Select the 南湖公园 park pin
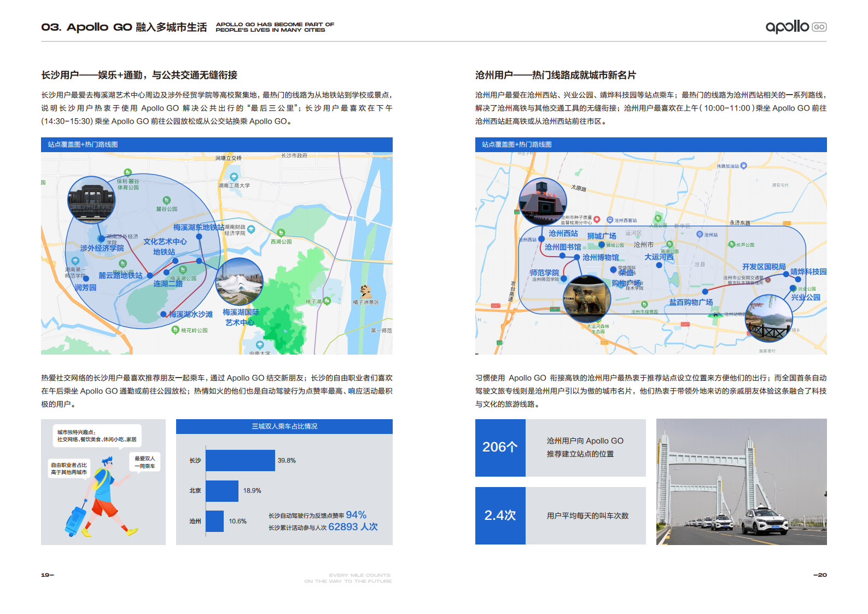 tap(669, 244)
